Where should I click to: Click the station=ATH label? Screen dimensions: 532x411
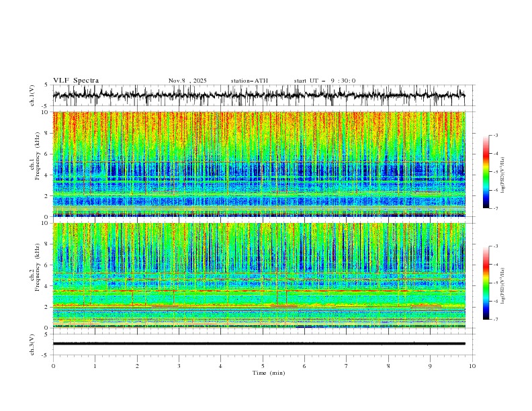tap(249, 81)
